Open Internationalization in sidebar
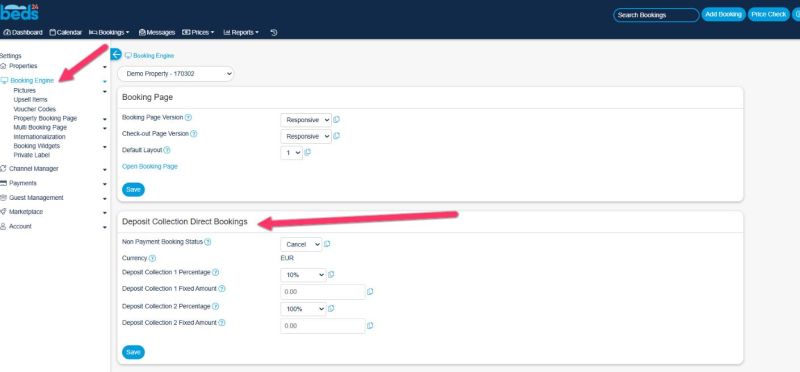The image size is (800, 372). pyautogui.click(x=39, y=137)
